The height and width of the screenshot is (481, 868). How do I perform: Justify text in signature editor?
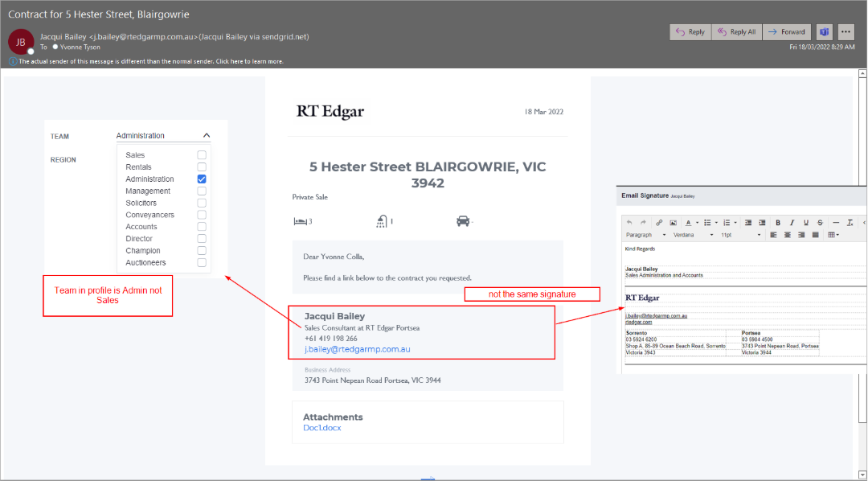click(x=815, y=235)
